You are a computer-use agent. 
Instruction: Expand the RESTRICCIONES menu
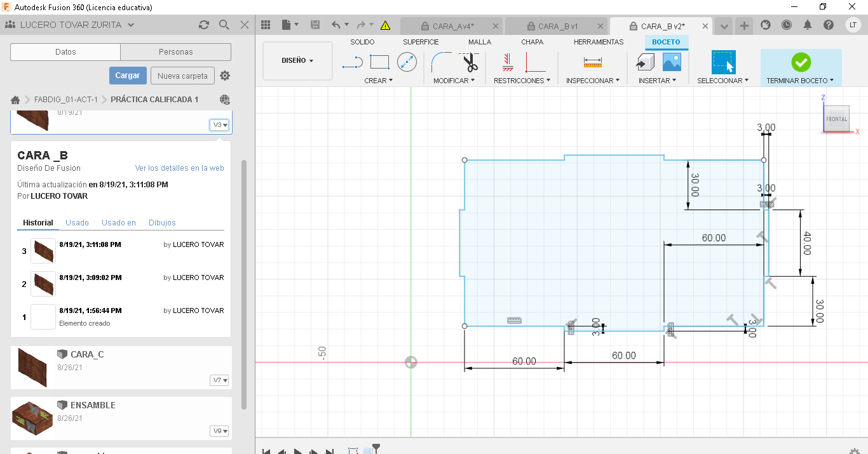coord(522,81)
